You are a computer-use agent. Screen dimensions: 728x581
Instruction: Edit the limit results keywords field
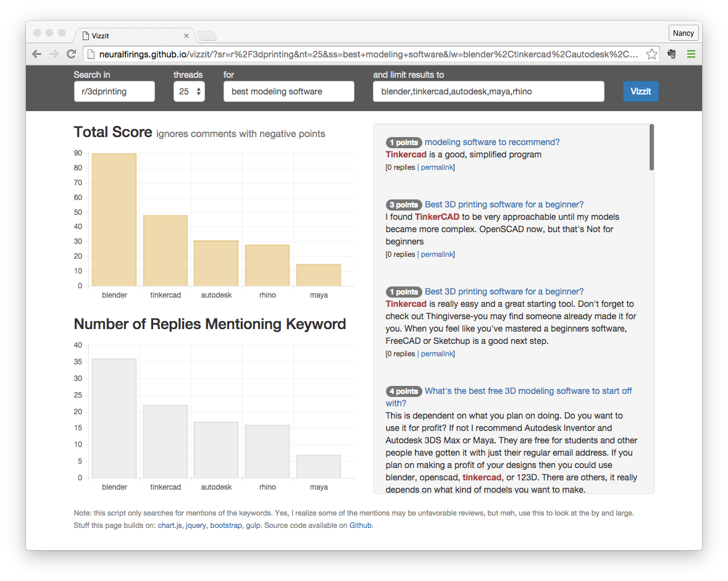click(x=488, y=91)
